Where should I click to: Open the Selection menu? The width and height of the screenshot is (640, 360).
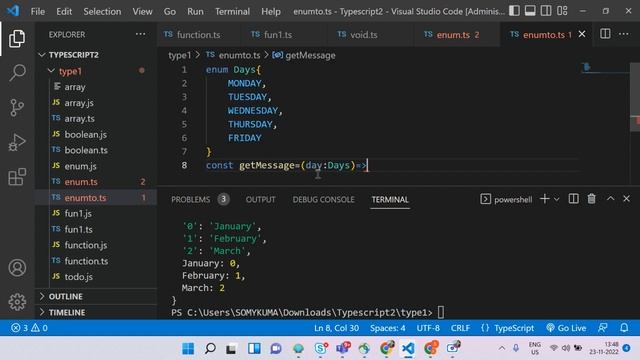point(102,11)
